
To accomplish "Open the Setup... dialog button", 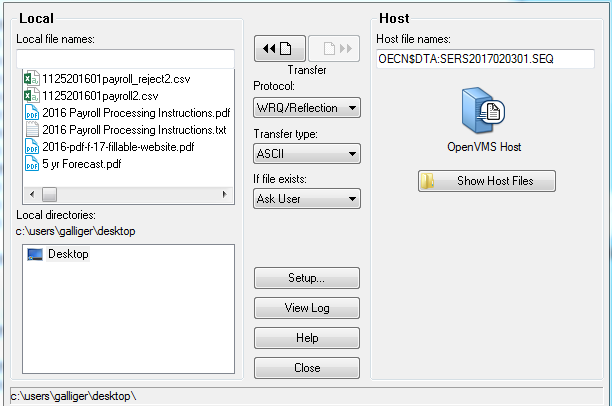I will [x=307, y=277].
